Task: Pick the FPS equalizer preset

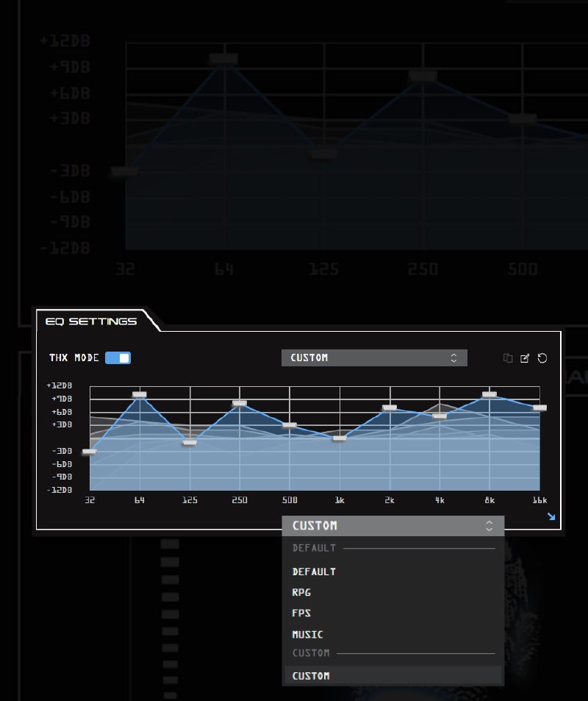Action: [x=301, y=613]
